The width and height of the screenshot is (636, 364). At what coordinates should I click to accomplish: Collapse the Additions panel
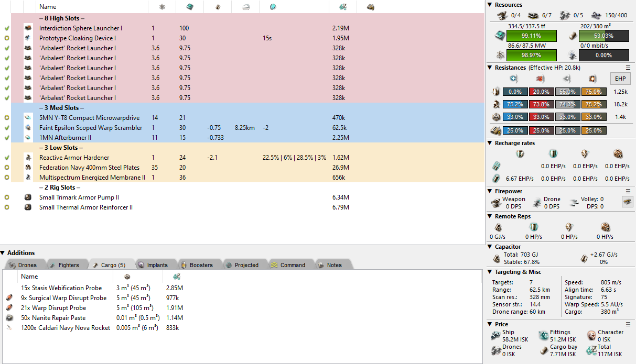coord(3,253)
